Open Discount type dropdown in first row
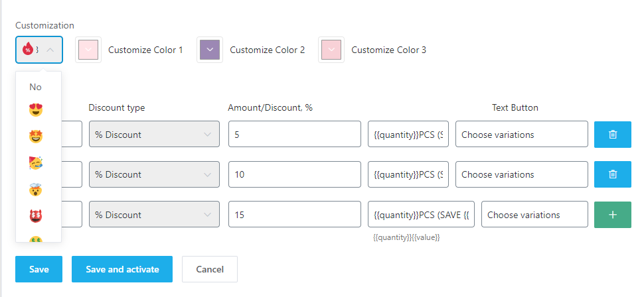The image size is (644, 297). [x=153, y=135]
